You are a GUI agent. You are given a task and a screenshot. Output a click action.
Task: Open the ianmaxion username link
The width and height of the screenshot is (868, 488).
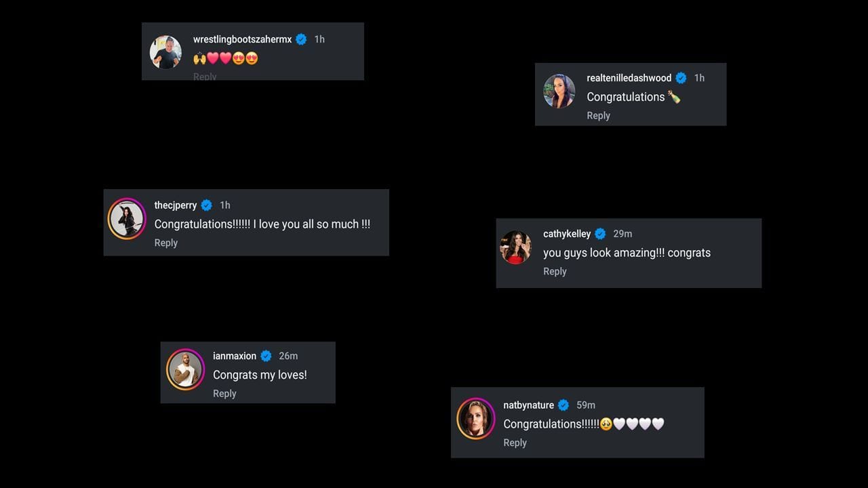[x=235, y=355]
